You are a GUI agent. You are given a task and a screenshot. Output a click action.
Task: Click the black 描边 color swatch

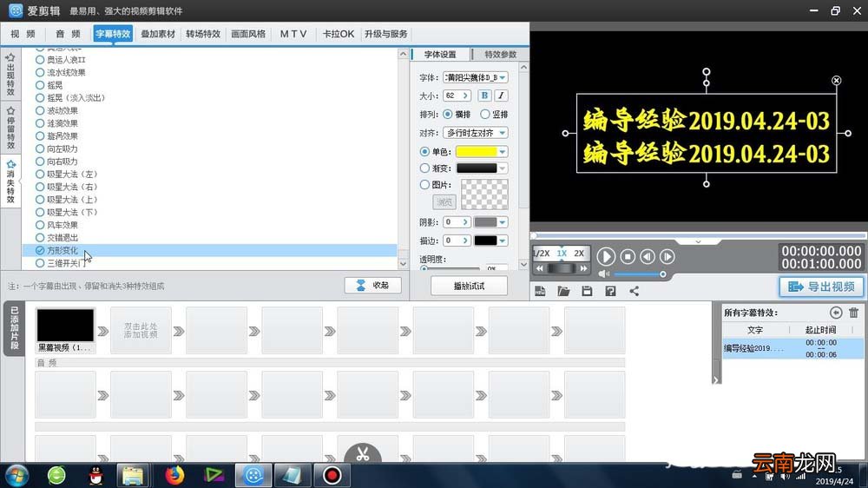[x=485, y=241]
